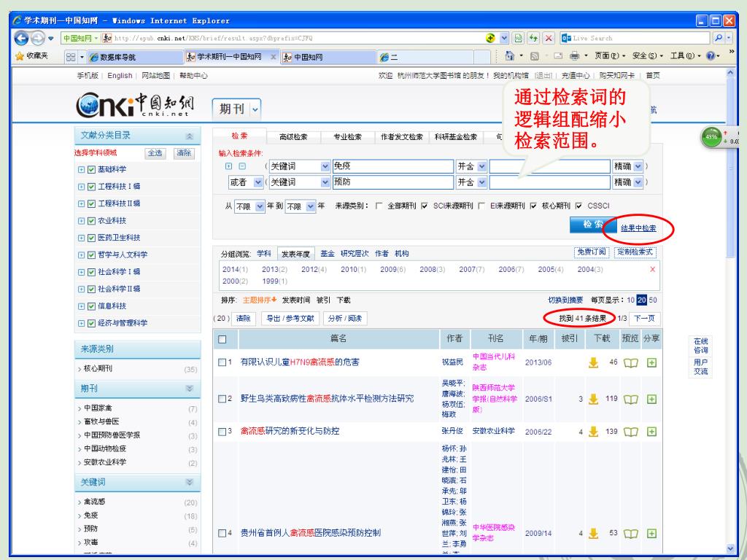
Task: Uncheck the 基础科学 category checkbox
Action: pyautogui.click(x=92, y=169)
